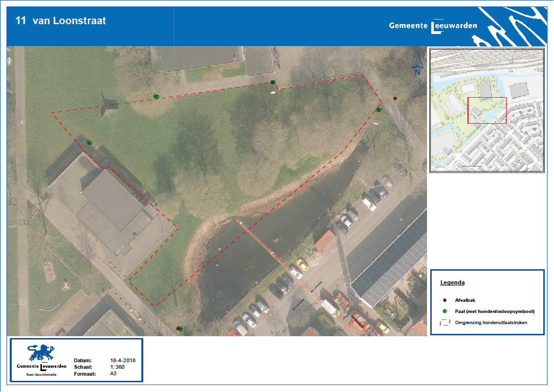Viewport: 554px width, 392px height.
Task: Click the "Omgrenzing hondenuitlaatstroken" legend label
Action: tap(491, 322)
